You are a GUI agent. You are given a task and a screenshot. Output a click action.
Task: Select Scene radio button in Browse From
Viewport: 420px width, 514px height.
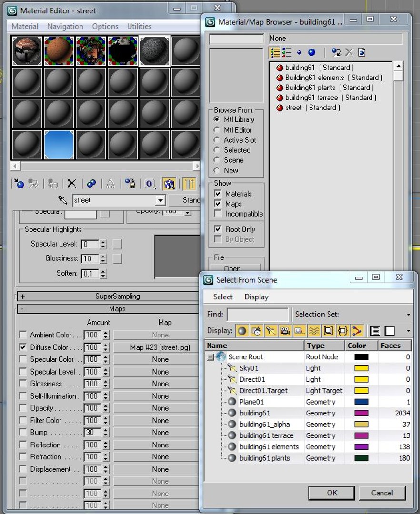[216, 160]
